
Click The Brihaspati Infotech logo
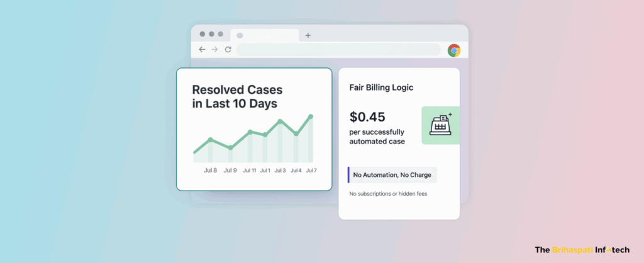point(582,250)
